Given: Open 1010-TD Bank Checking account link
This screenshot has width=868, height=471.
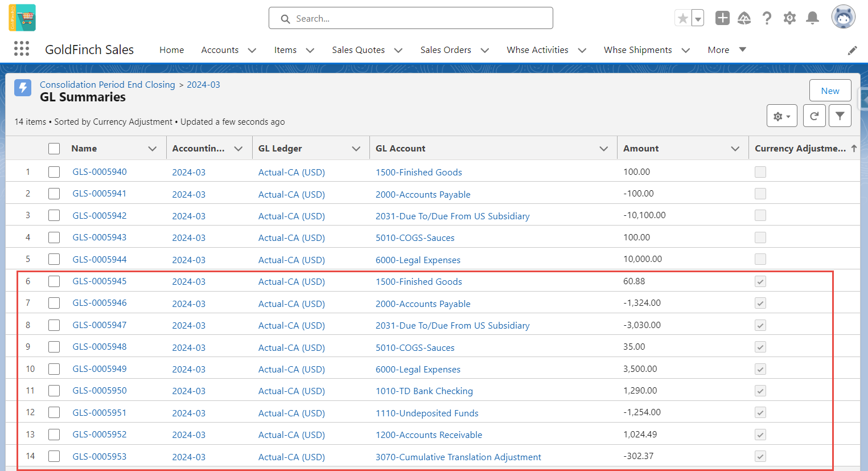Looking at the screenshot, I should point(424,391).
